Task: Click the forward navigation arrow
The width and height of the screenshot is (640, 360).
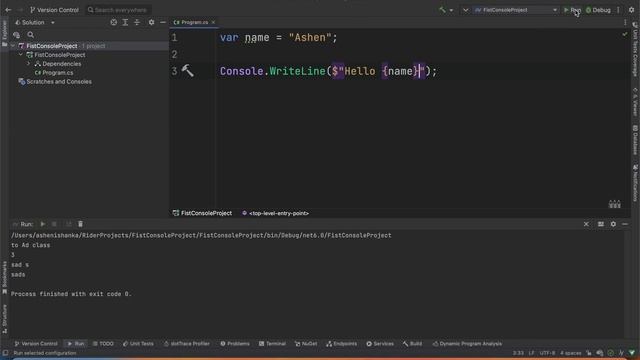Action: point(19,10)
